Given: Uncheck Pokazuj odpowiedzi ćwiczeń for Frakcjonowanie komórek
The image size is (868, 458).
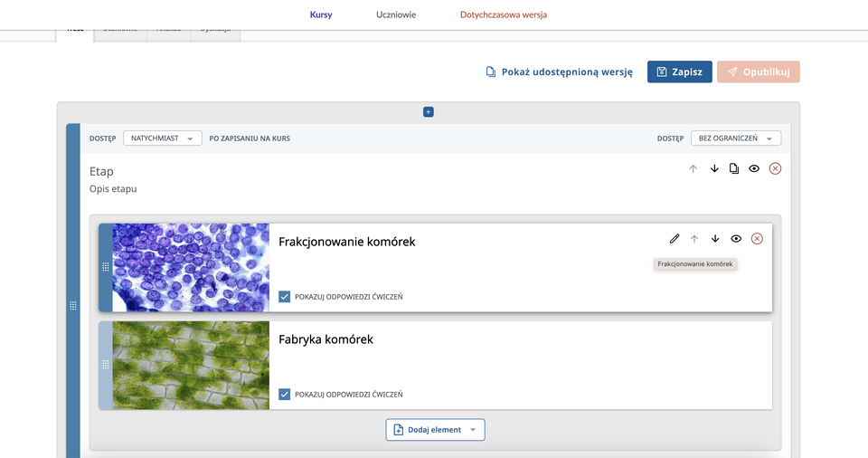Looking at the screenshot, I should tap(285, 296).
